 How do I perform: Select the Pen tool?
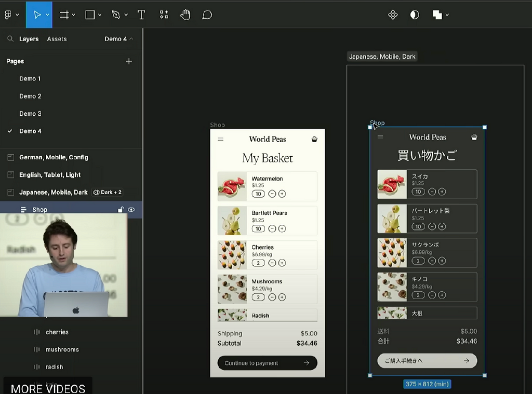point(116,15)
